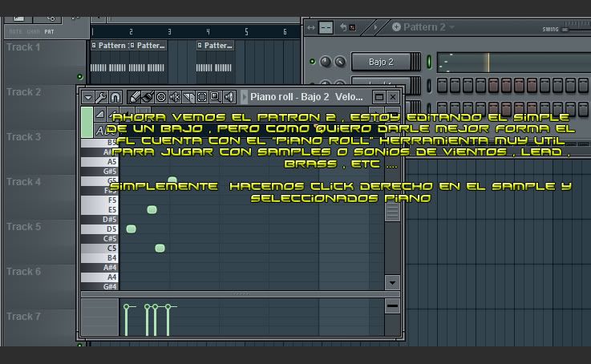Open the Piano roll tools wrench menu
The height and width of the screenshot is (364, 591).
pos(101,97)
